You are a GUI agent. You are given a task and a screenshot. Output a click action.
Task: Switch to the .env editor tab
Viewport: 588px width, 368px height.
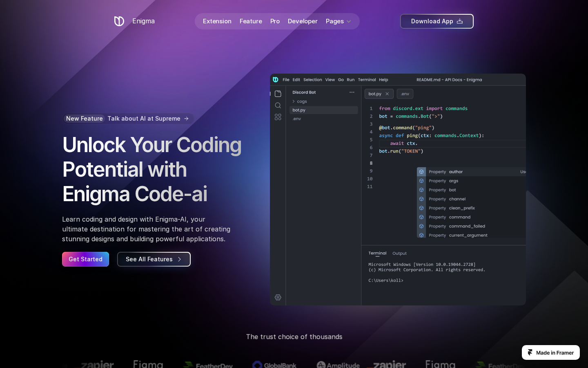tap(405, 94)
